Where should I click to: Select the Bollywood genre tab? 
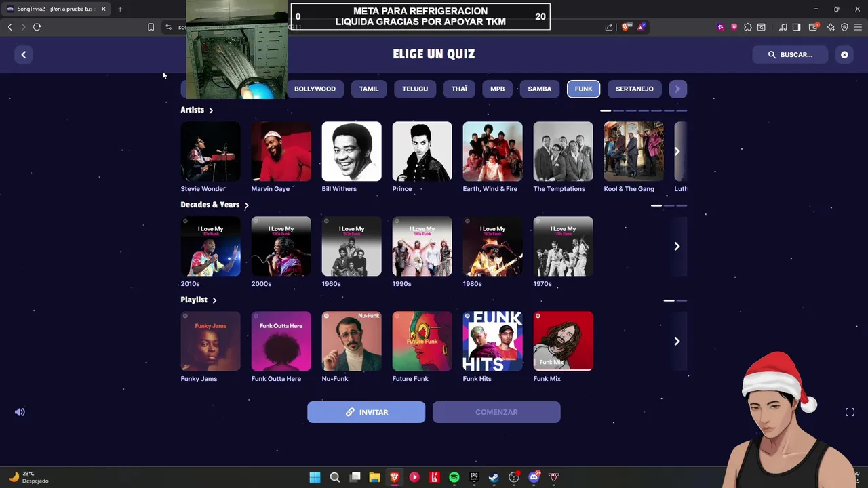click(x=315, y=89)
